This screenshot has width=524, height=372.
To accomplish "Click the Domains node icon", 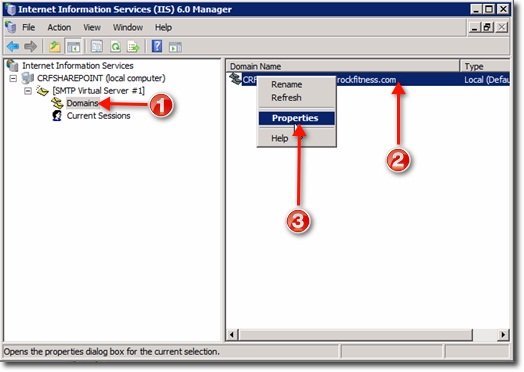I will coord(57,103).
